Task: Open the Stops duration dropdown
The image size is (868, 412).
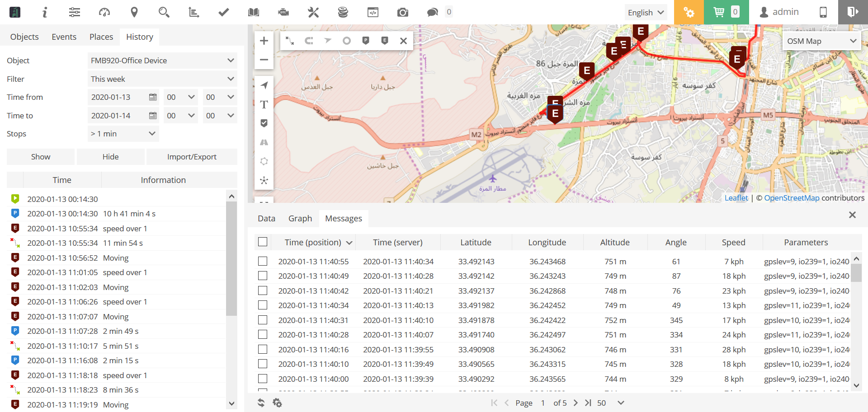Action: pyautogui.click(x=123, y=134)
